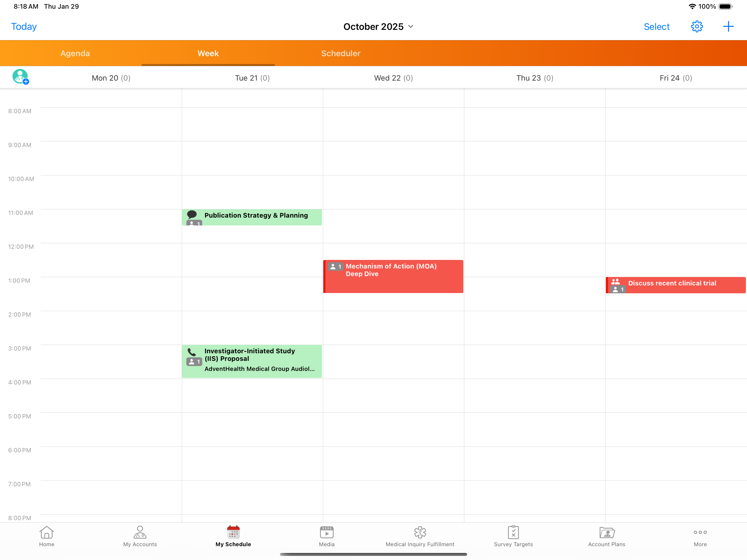Image resolution: width=747 pixels, height=560 pixels.
Task: Open Publication Strategy & Planning event
Action: point(256,217)
